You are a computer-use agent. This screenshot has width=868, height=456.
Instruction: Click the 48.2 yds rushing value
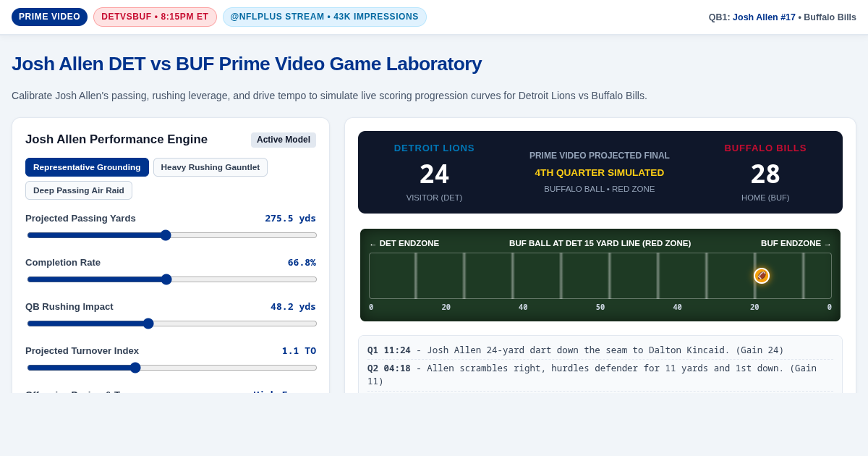(293, 306)
